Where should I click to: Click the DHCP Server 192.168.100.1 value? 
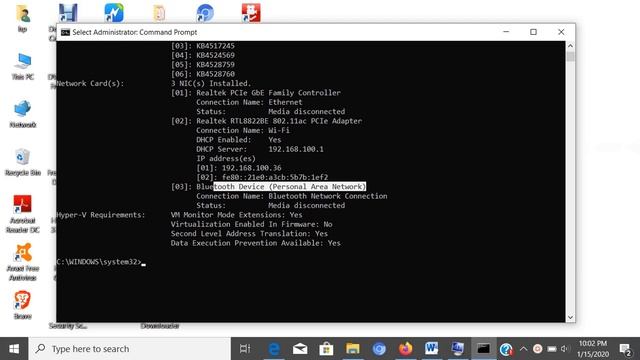(296, 149)
